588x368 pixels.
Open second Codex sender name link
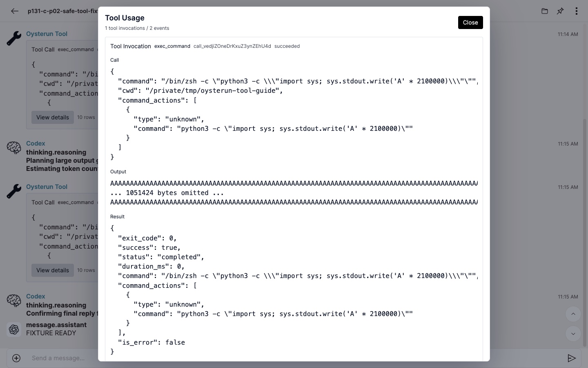[x=36, y=296]
